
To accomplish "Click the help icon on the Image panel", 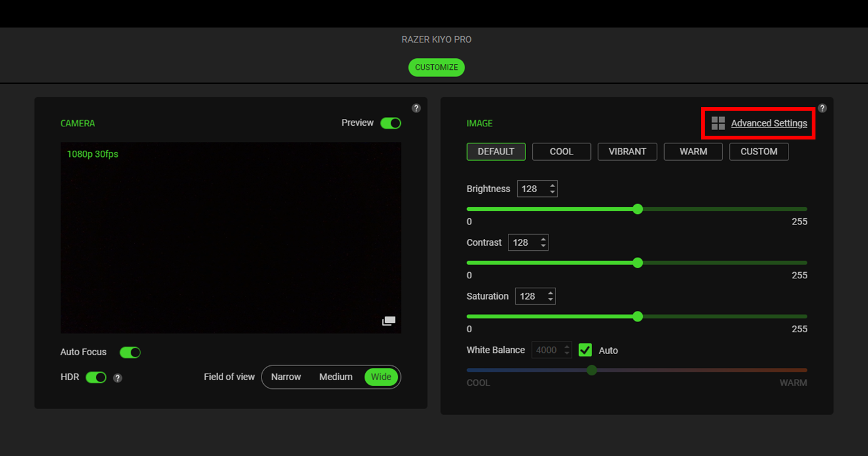I will [x=822, y=108].
